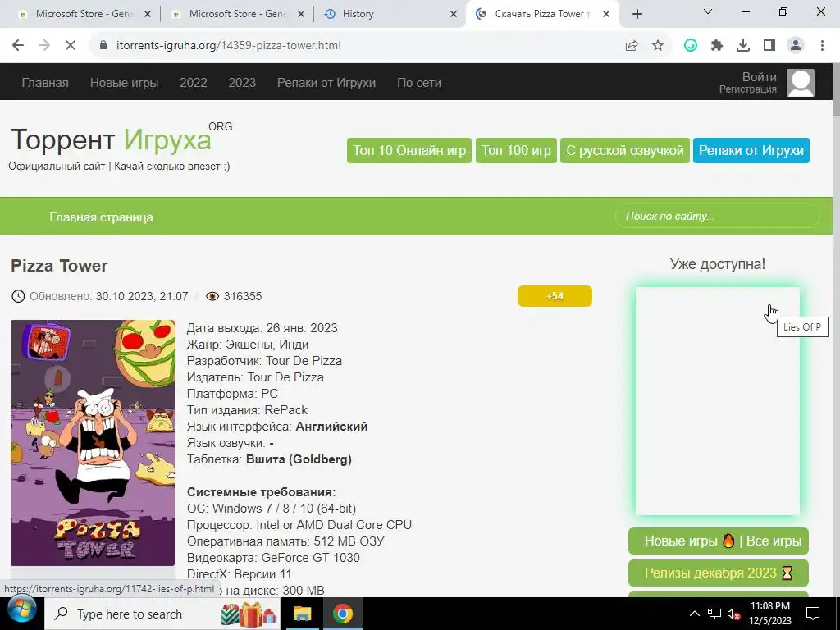This screenshot has height=630, width=840.
Task: Click the Новые игры | Все игры button
Action: tap(719, 541)
